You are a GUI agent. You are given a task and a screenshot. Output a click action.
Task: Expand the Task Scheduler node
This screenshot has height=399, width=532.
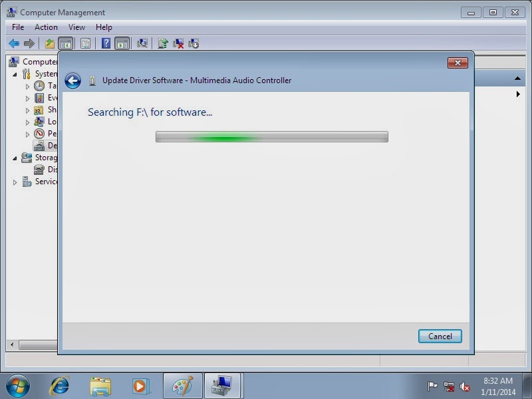27,86
